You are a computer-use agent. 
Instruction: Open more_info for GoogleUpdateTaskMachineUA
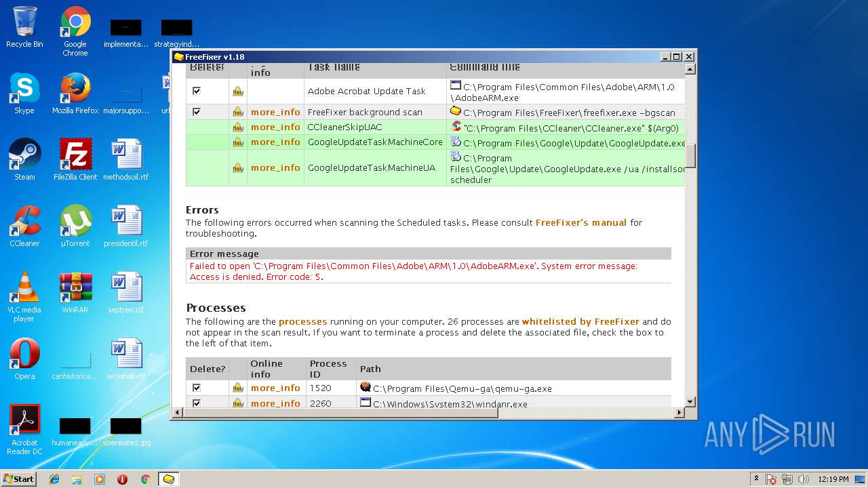[x=275, y=168]
